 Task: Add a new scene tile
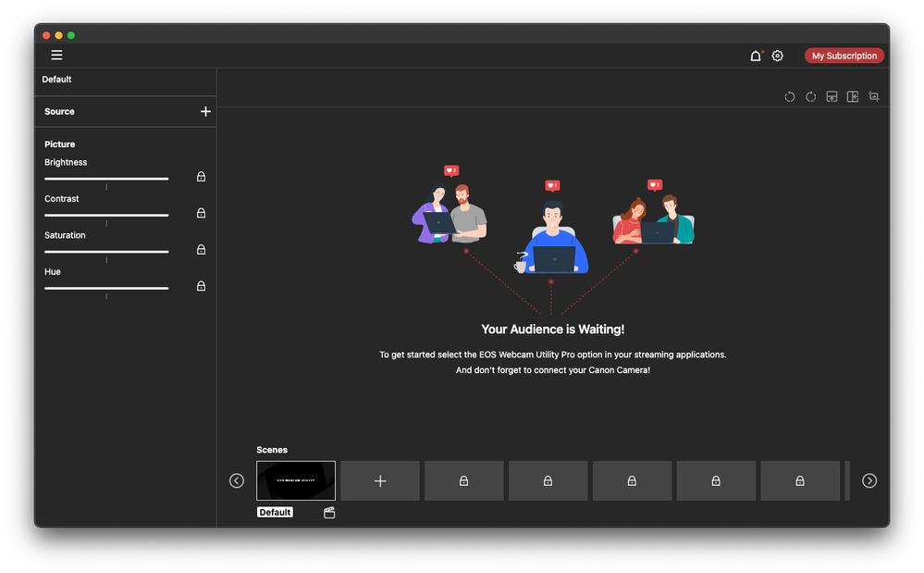click(x=380, y=481)
